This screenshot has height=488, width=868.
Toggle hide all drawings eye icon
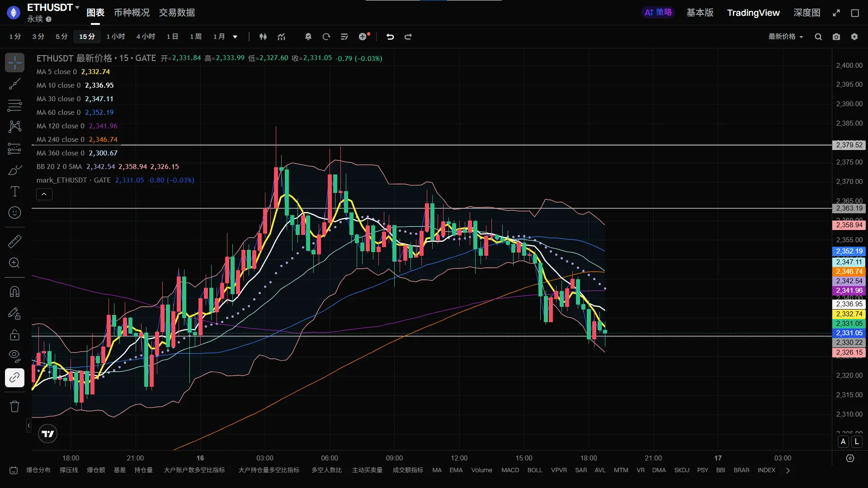(x=14, y=356)
